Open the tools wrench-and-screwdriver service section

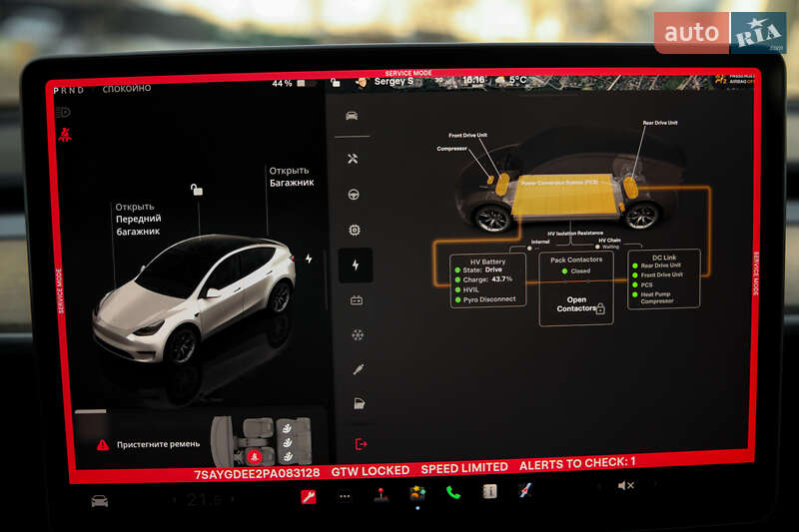(353, 159)
